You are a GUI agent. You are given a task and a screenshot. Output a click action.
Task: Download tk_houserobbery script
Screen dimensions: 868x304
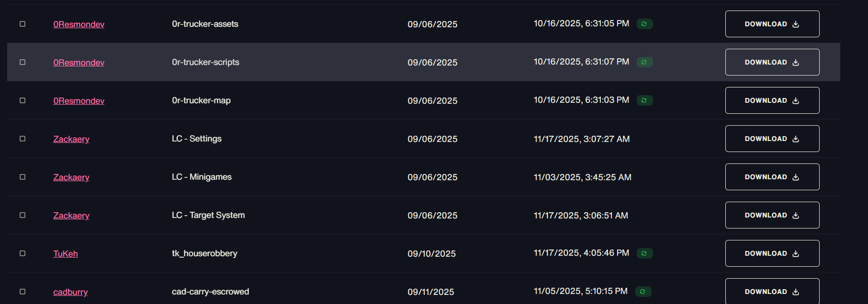click(772, 253)
